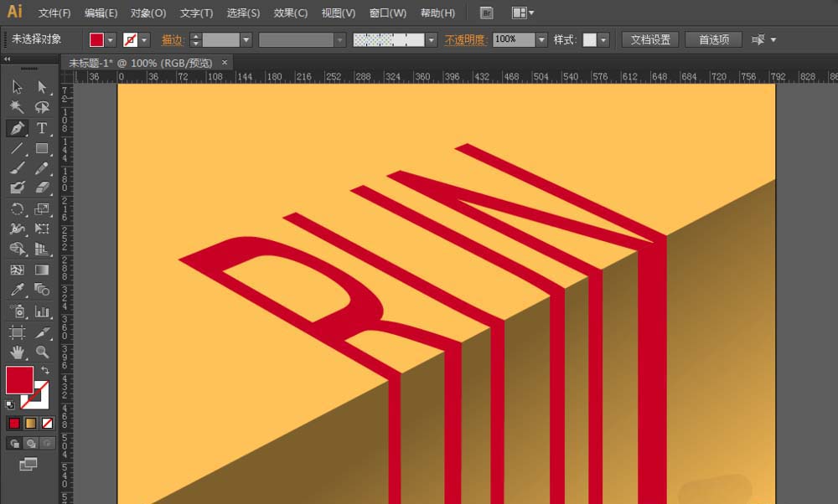Open the stroke weight dropdown
The height and width of the screenshot is (504, 838).
pos(246,40)
